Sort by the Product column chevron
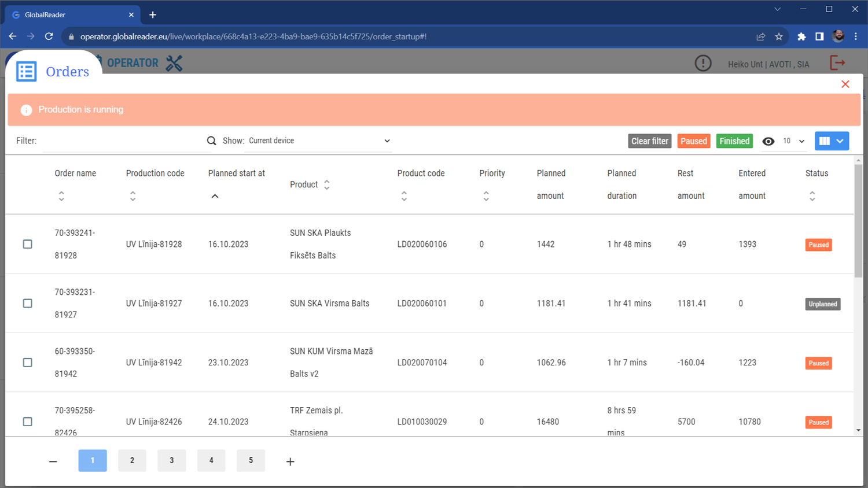Image resolution: width=868 pixels, height=488 pixels. tap(326, 184)
